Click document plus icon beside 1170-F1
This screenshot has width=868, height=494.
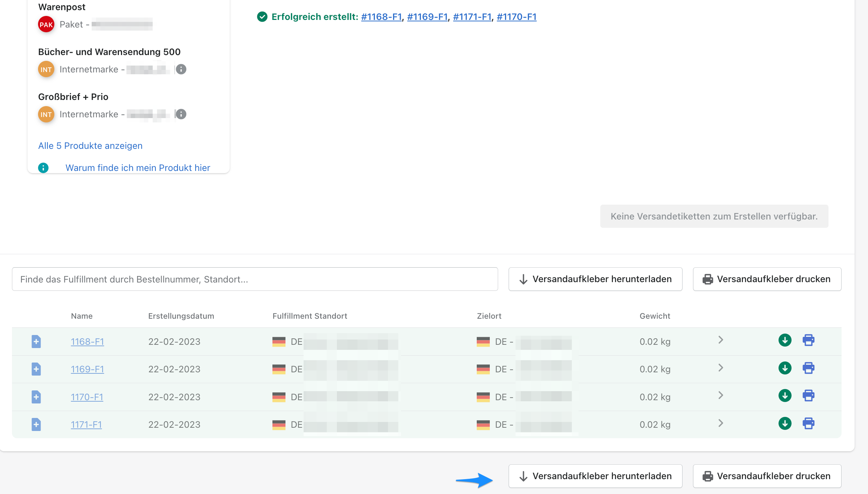point(36,397)
